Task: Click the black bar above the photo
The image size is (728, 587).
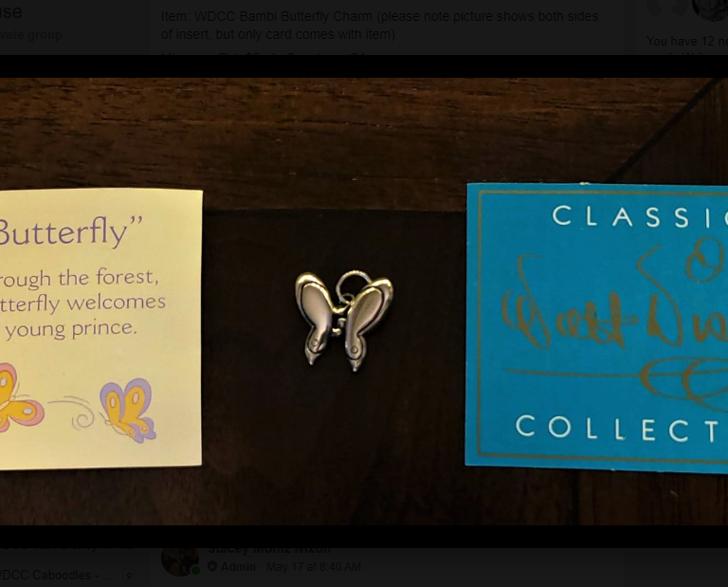Action: (x=364, y=66)
